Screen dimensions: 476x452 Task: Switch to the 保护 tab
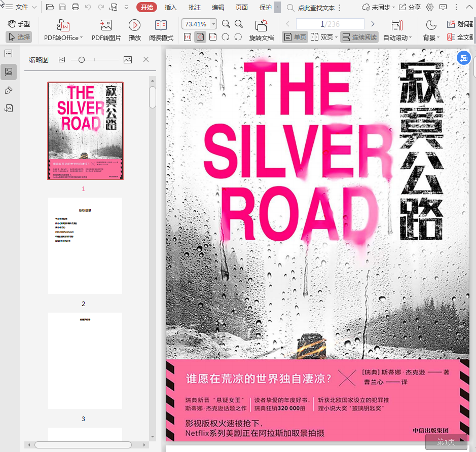tap(265, 7)
